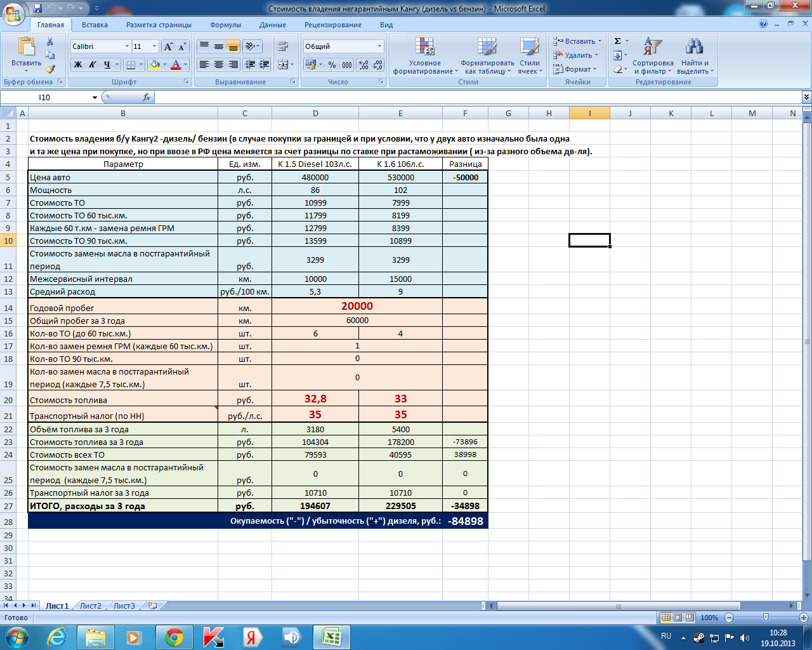Toggle italic (К) formatting
Viewport: 812px width, 650px height.
(x=92, y=65)
